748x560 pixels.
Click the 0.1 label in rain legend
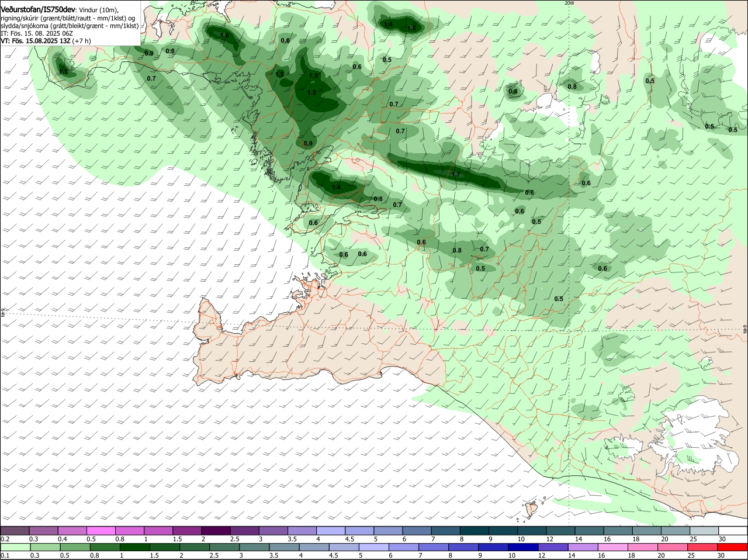(x=5, y=555)
